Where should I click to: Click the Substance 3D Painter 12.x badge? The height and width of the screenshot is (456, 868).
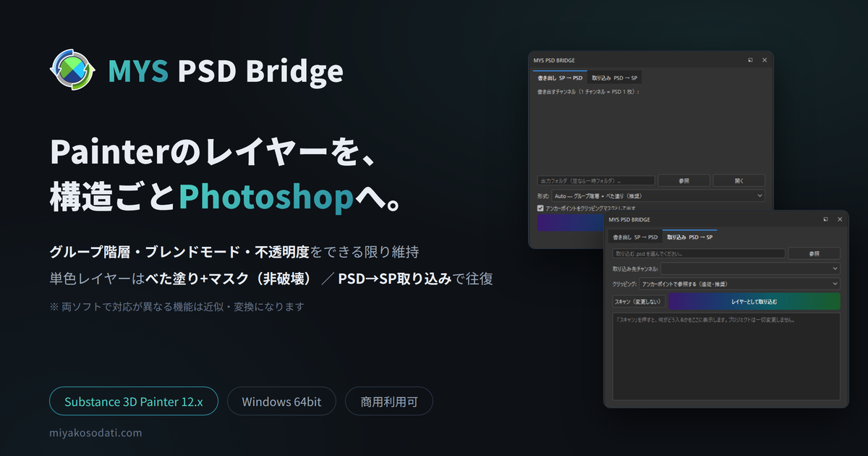pos(134,401)
